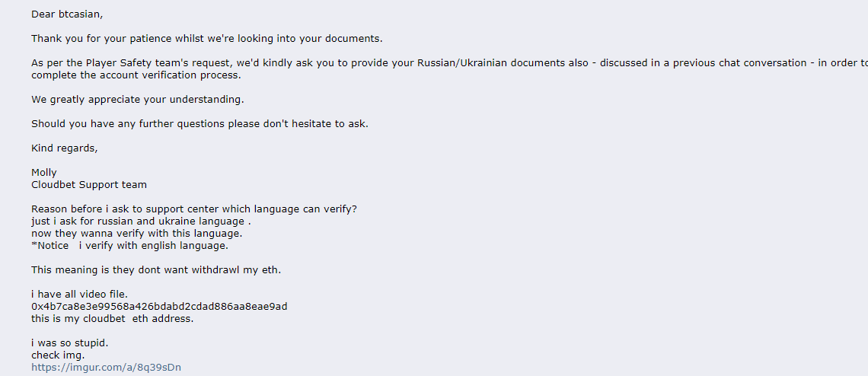This screenshot has height=376, width=868.
Task: Click the '*Notice i verify with english' line
Action: click(x=129, y=246)
